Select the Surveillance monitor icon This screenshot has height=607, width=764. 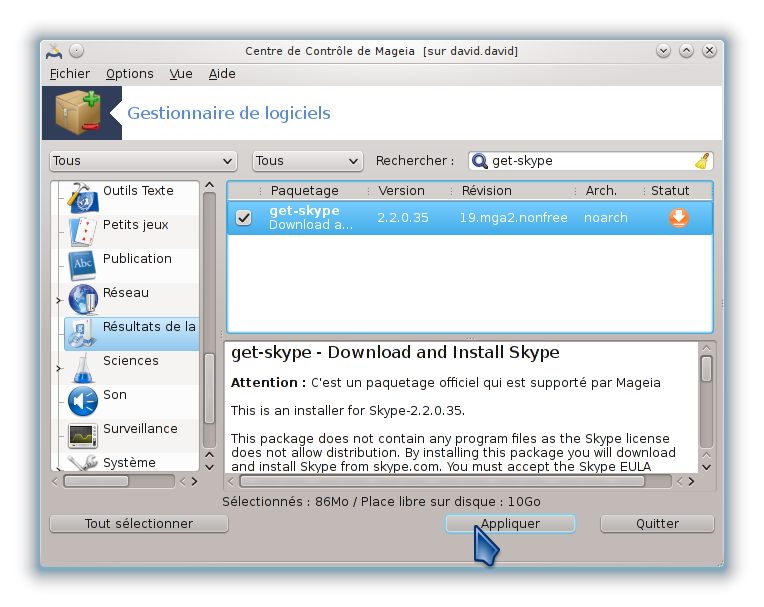coord(83,436)
